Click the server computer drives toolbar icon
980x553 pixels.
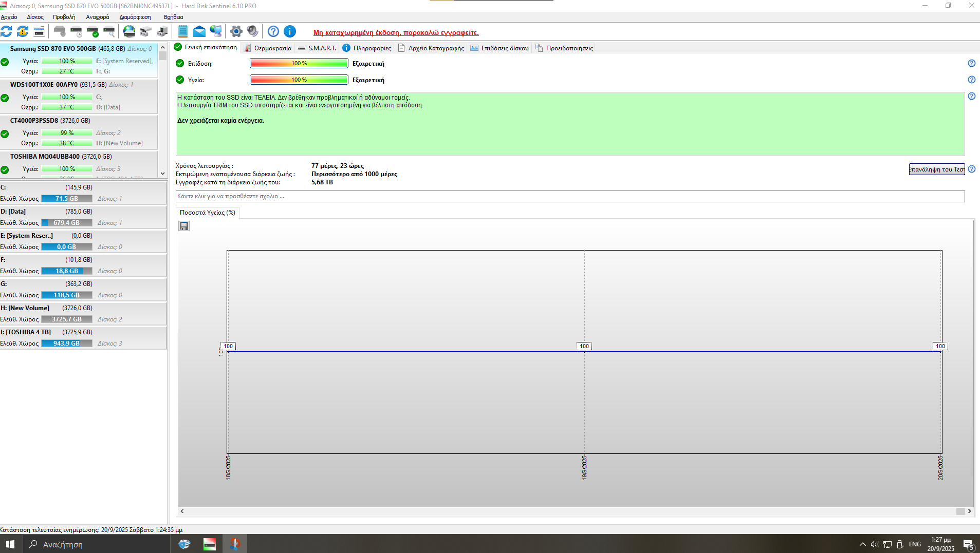tap(162, 32)
